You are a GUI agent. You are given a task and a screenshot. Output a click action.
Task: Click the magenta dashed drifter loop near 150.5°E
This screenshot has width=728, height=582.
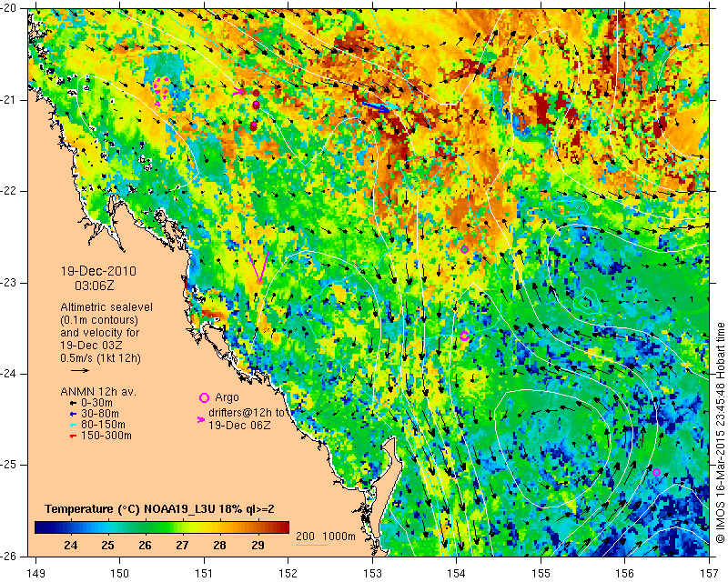pos(162,91)
